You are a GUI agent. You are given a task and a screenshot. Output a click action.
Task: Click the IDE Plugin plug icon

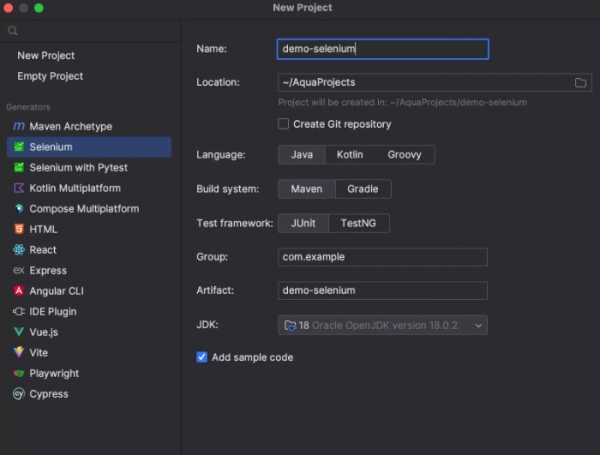[x=19, y=311]
